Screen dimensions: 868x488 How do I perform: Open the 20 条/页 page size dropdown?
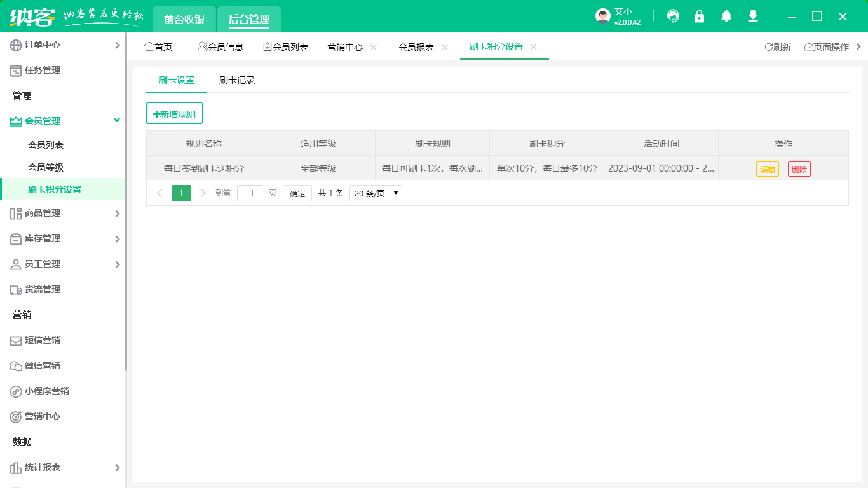(x=376, y=193)
